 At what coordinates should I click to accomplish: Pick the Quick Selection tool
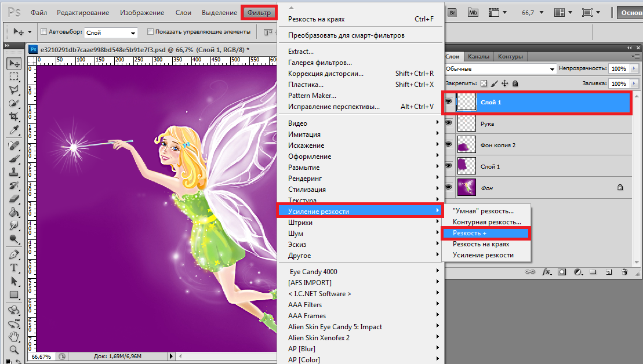click(14, 103)
